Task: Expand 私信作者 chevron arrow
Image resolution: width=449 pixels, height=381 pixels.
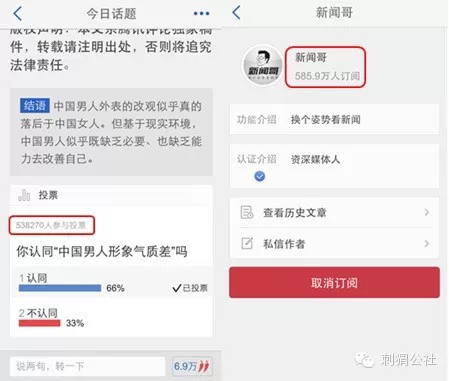Action: [x=427, y=244]
